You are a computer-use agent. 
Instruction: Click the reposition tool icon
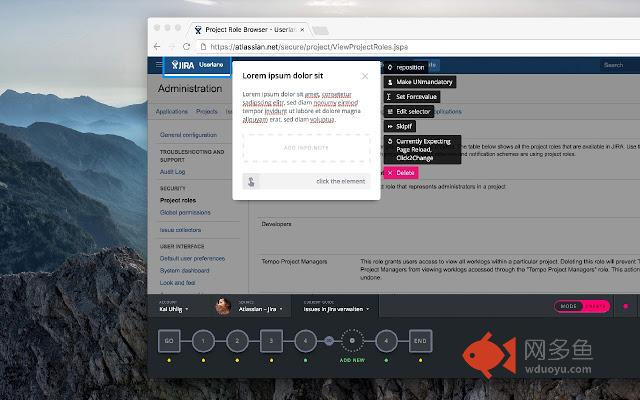click(390, 67)
